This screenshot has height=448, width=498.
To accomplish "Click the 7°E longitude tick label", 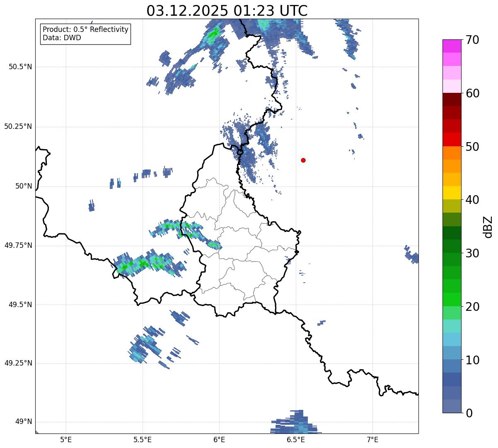I will 372,439.
